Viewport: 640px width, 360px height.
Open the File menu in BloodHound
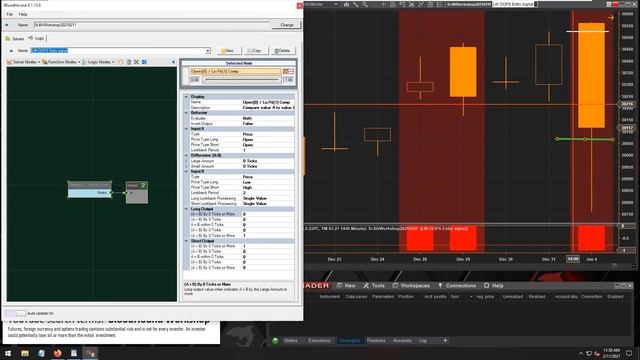point(9,14)
